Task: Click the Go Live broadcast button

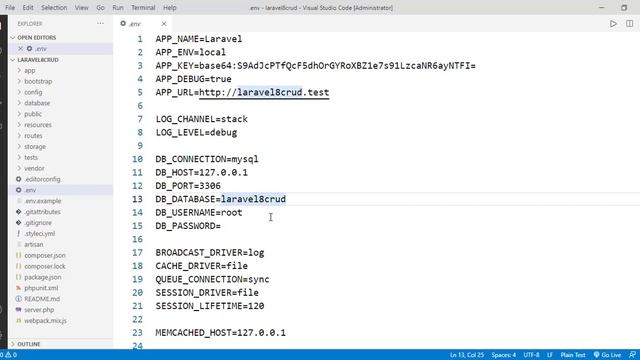Action: click(607, 355)
